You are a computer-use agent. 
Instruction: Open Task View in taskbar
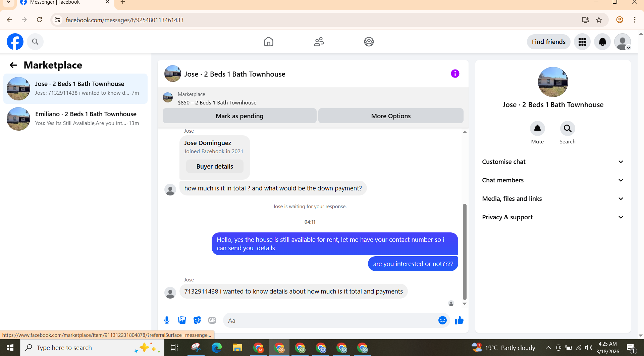click(x=174, y=348)
